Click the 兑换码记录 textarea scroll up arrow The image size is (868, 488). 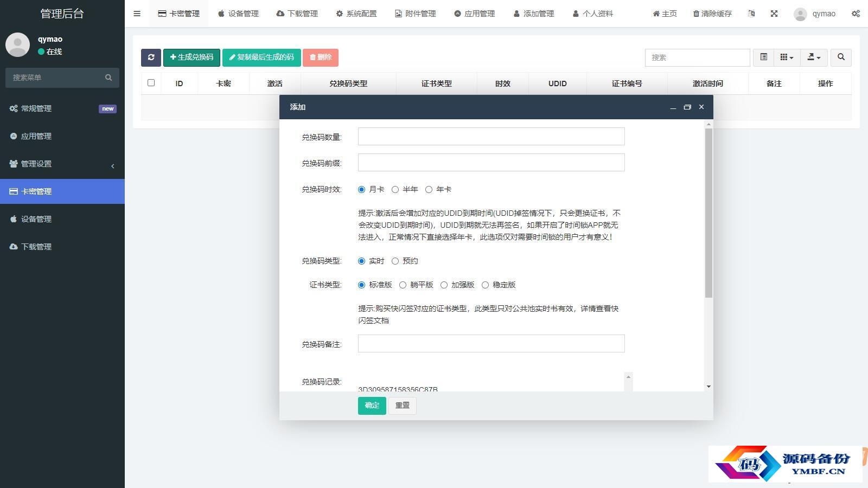click(x=629, y=377)
